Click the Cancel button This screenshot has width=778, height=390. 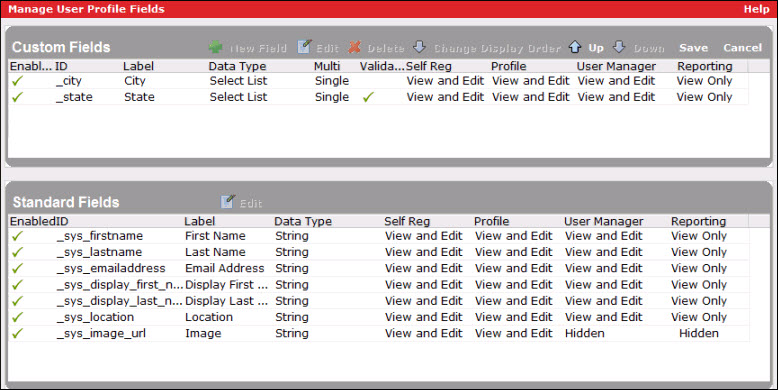pyautogui.click(x=742, y=48)
